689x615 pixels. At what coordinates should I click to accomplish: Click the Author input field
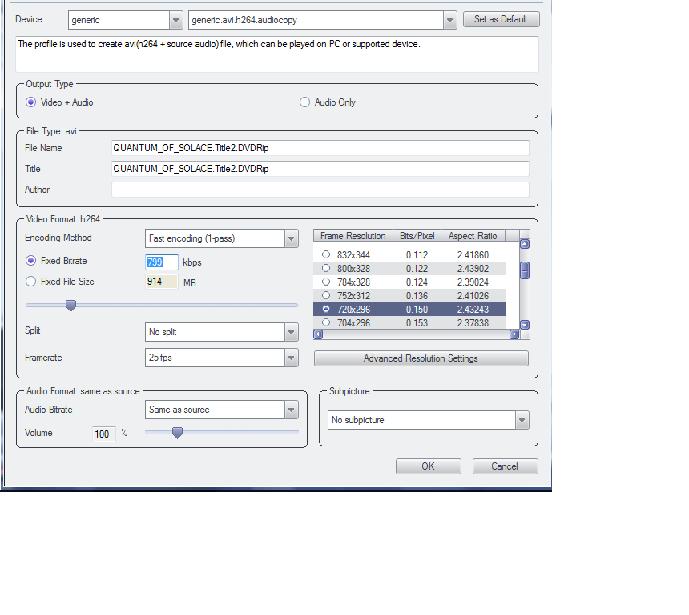(320, 189)
